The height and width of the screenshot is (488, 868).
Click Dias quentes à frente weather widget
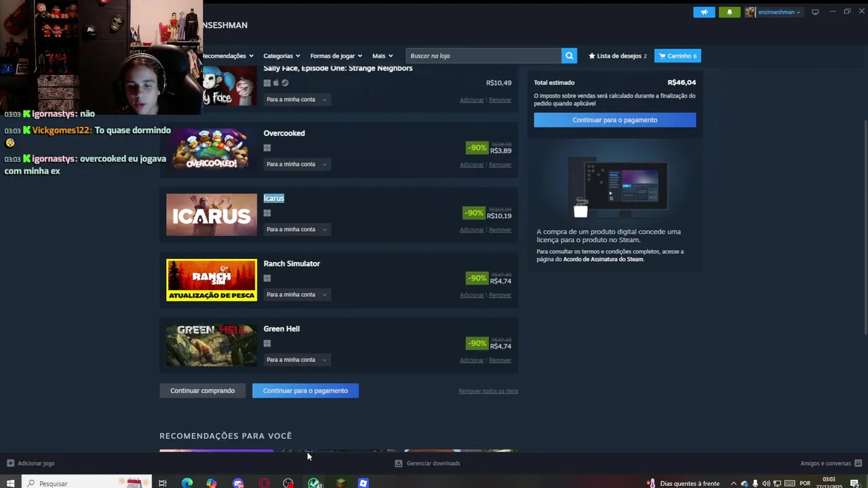click(683, 483)
